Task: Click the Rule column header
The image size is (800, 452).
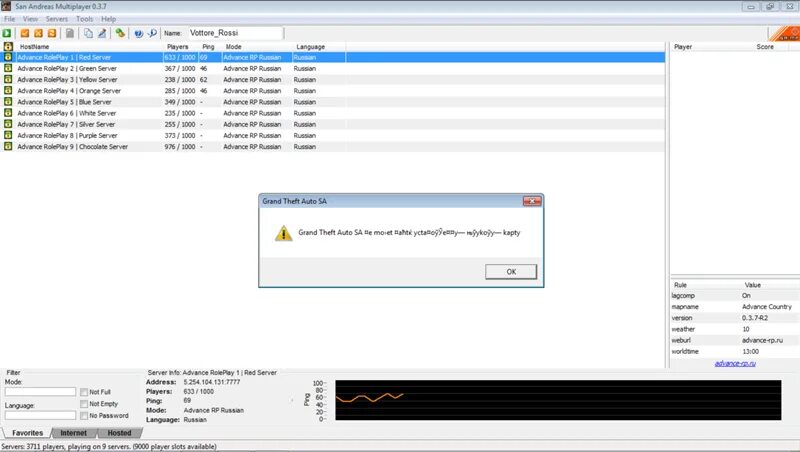Action: pyautogui.click(x=680, y=285)
